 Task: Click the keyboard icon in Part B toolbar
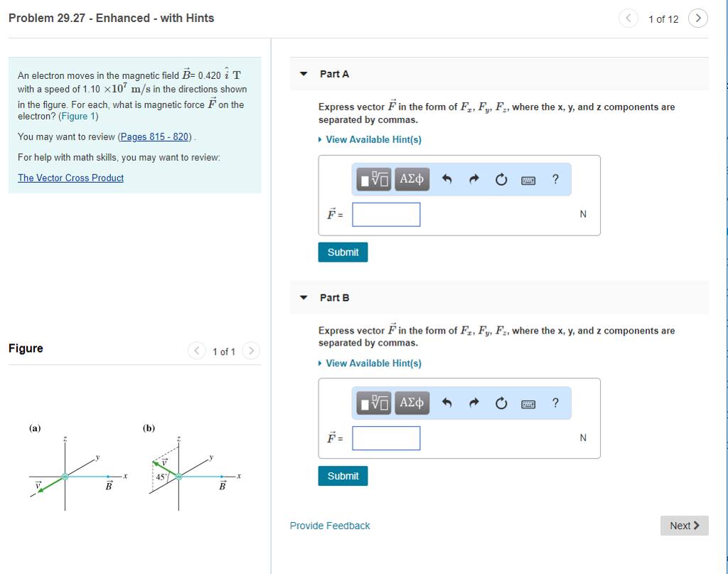(x=528, y=403)
